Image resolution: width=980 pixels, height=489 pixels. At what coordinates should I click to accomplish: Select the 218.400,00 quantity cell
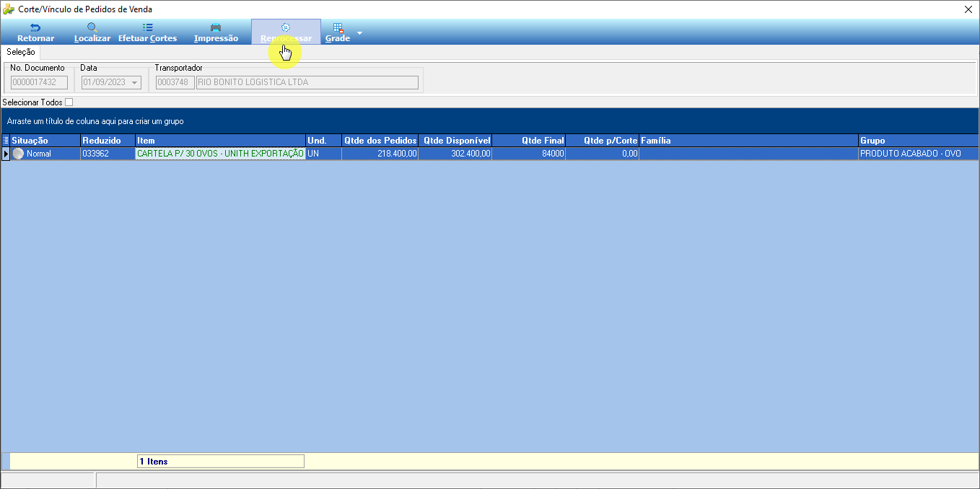[x=380, y=154]
